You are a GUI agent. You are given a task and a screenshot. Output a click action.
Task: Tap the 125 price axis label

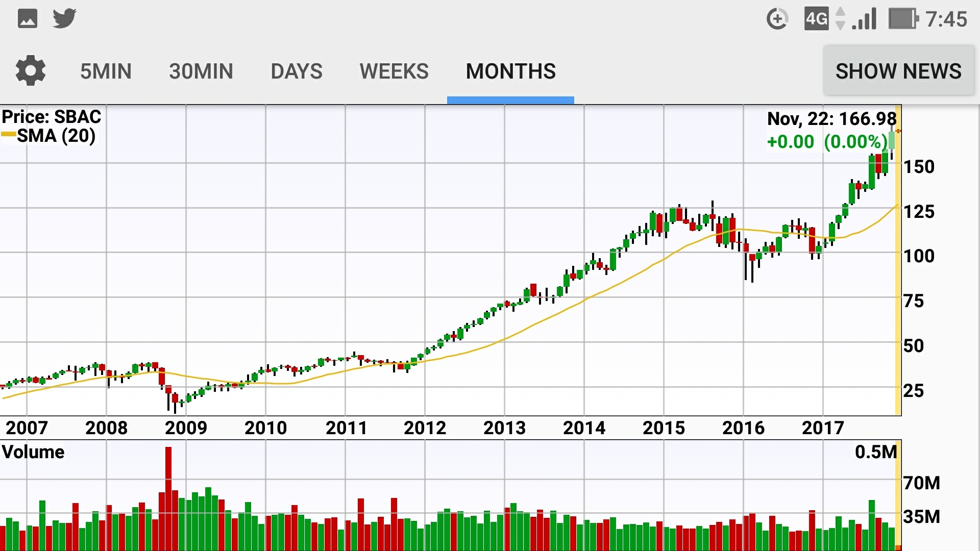pyautogui.click(x=919, y=212)
